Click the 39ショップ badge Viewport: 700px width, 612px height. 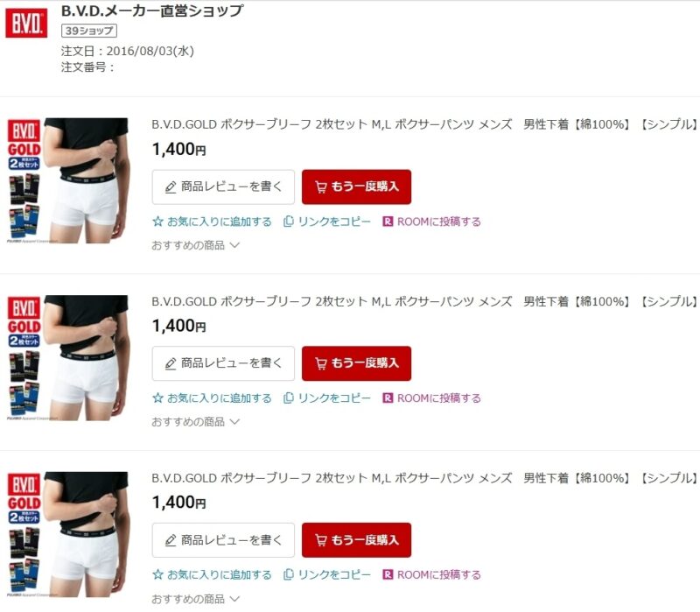[x=89, y=31]
